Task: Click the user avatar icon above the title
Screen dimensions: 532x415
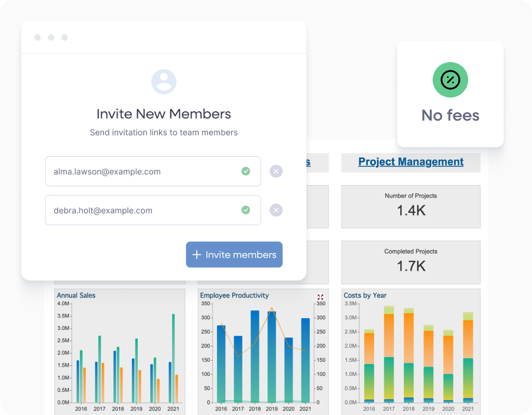Action: (164, 82)
